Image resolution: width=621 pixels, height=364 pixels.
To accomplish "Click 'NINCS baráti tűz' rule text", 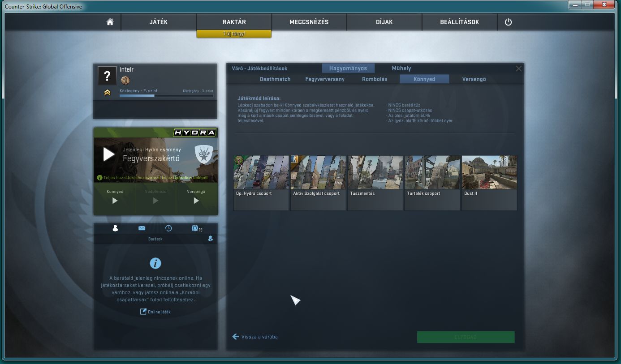I will click(403, 105).
